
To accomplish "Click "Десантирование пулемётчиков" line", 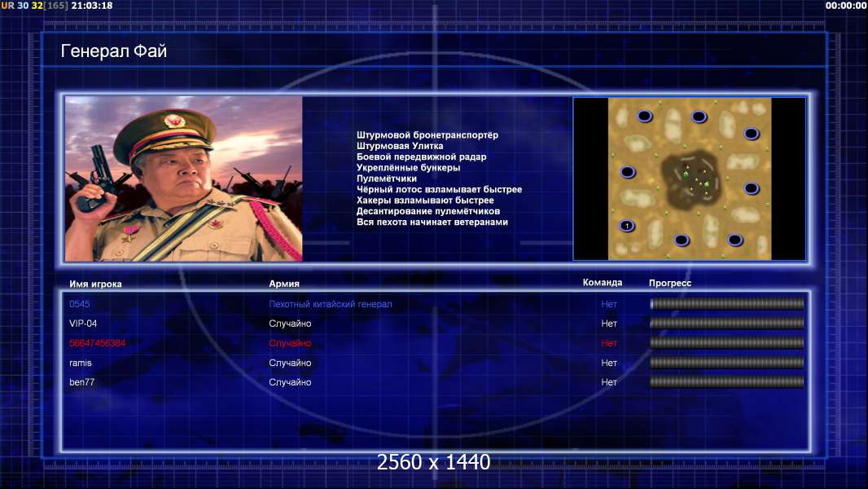I will point(428,211).
